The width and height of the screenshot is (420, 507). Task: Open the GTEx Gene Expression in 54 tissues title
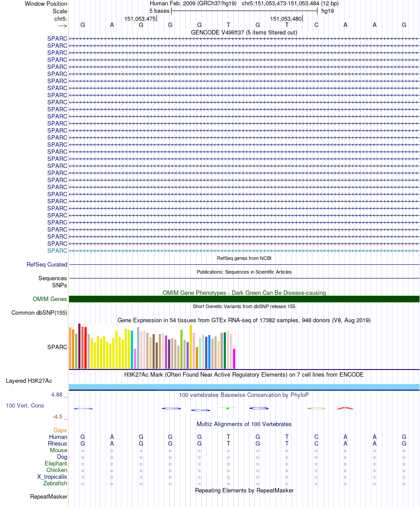(x=244, y=320)
